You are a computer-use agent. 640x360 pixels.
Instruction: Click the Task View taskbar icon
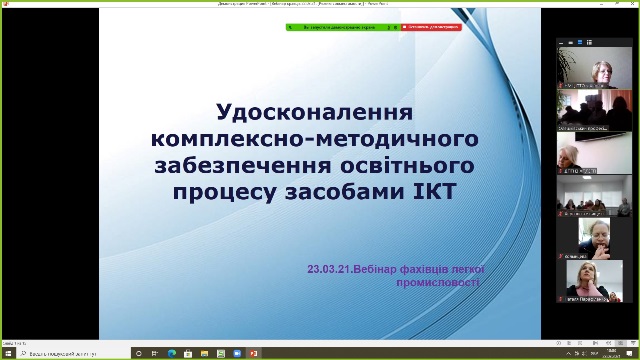pos(155,353)
